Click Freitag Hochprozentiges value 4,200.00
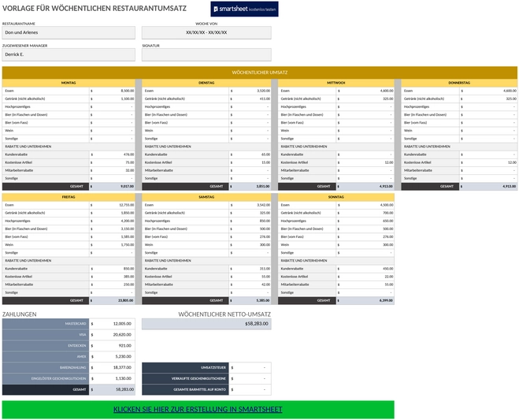This screenshot has width=519, height=420. [112, 221]
